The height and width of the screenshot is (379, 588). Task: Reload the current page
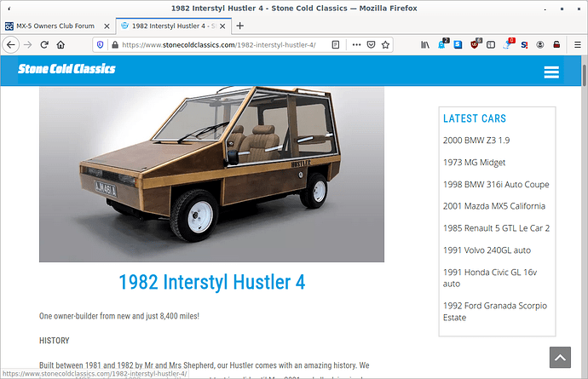coord(46,44)
